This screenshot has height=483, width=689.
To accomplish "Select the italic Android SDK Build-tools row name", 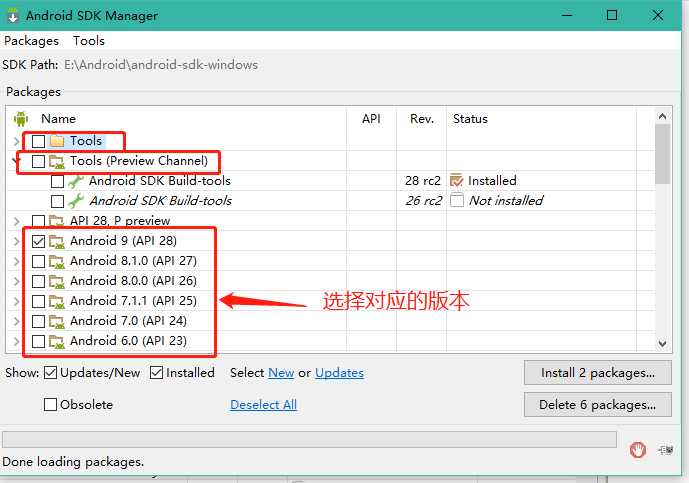I will tap(160, 201).
